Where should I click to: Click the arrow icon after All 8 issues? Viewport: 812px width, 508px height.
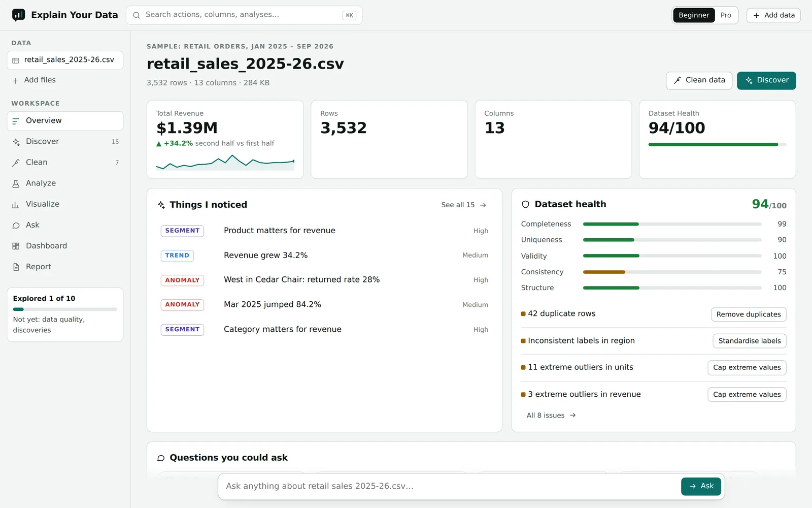(572, 416)
